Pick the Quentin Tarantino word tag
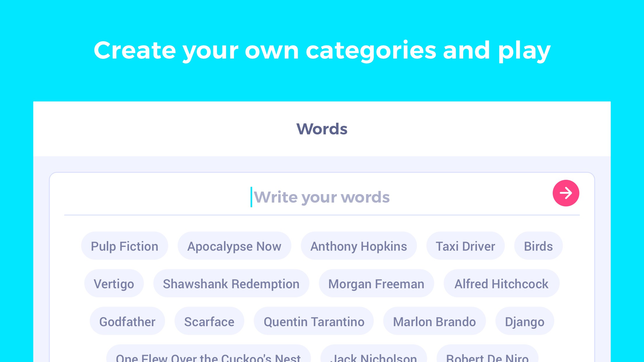Screen dimensions: 644x362 [314, 321]
